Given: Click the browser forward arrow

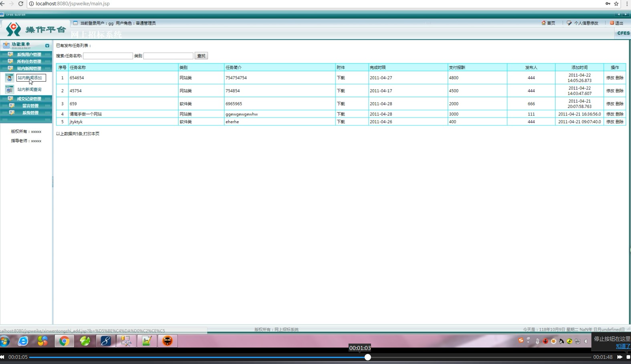Looking at the screenshot, I should click(11, 4).
